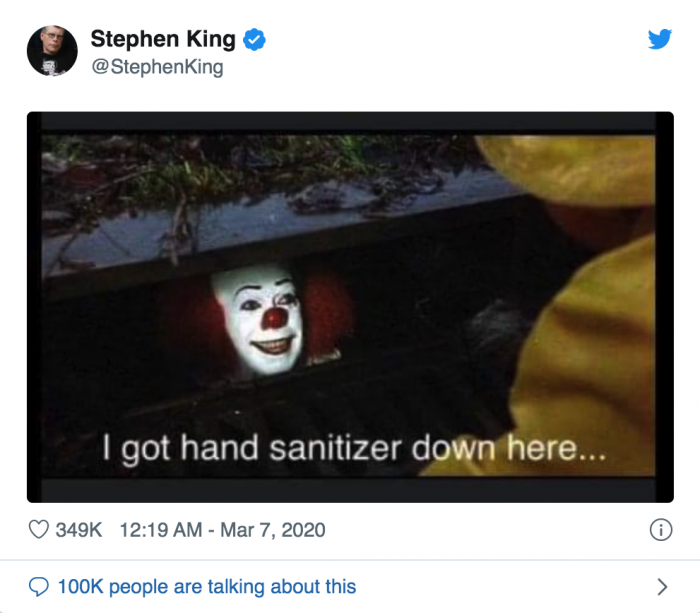Open "100K people are talking about this"
700x613 pixels.
pos(207,586)
